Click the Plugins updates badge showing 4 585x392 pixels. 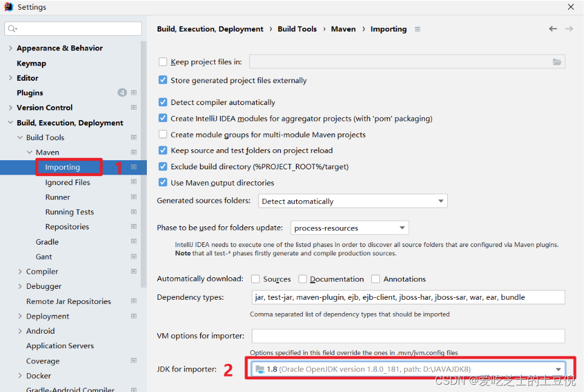pyautogui.click(x=122, y=92)
